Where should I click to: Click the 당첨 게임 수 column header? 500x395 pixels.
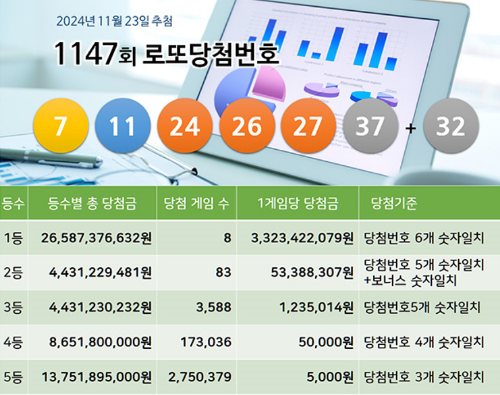(196, 203)
